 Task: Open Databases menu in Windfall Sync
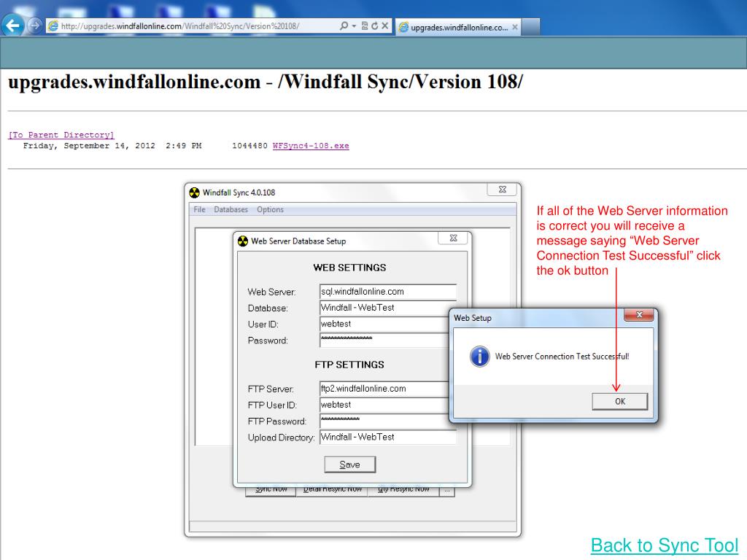pos(231,209)
